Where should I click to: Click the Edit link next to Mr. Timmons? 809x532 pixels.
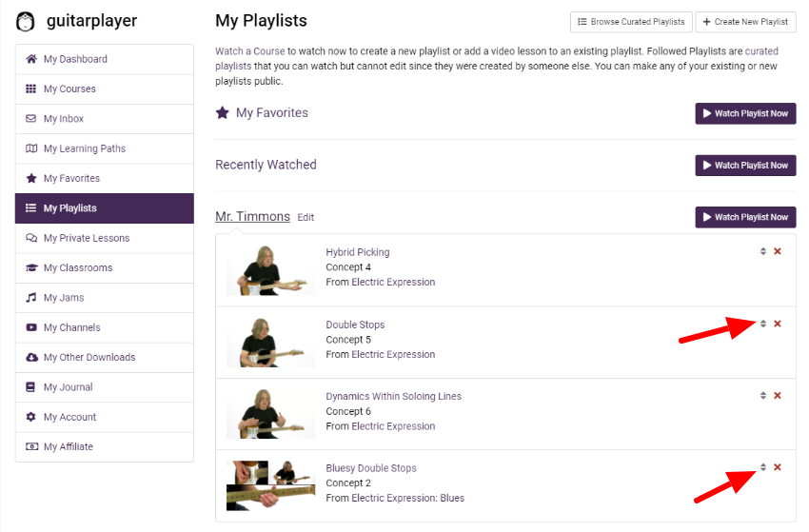click(x=306, y=217)
